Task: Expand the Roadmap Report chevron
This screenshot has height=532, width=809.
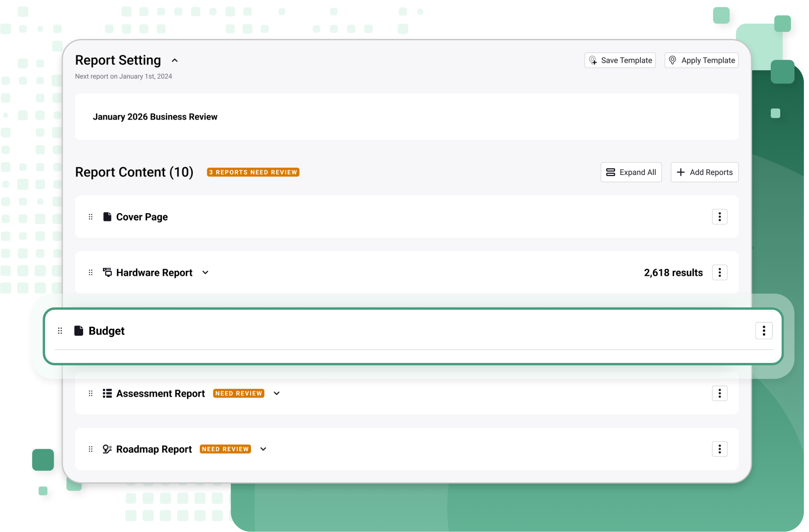Action: [263, 449]
